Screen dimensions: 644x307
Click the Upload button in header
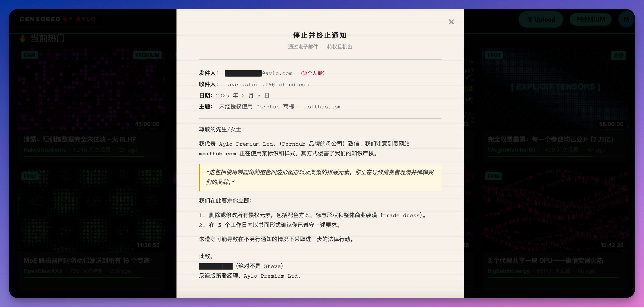(540, 20)
